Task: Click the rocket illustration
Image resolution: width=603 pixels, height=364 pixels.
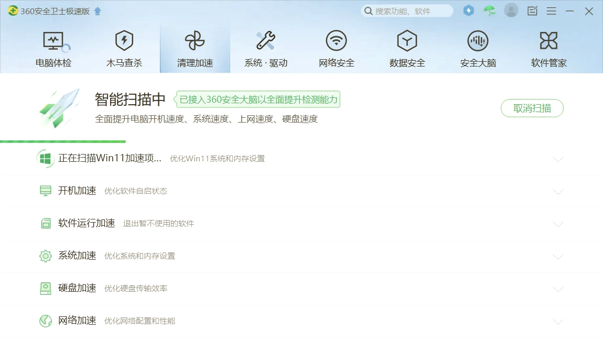Action: (x=60, y=108)
